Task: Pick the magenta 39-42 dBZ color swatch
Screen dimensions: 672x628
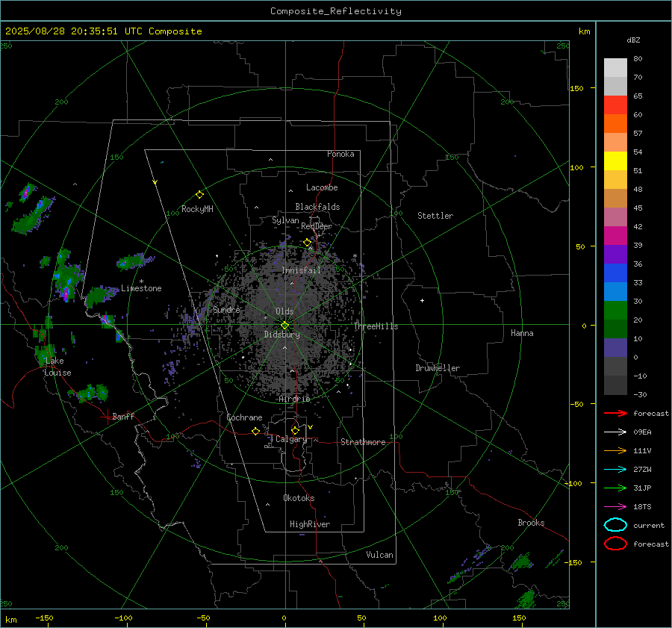Action: click(615, 236)
